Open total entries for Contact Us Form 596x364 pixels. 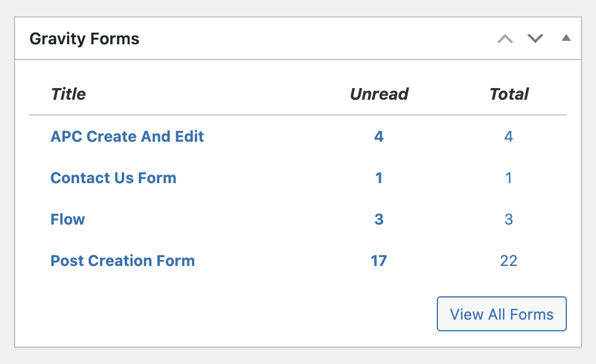(x=509, y=178)
